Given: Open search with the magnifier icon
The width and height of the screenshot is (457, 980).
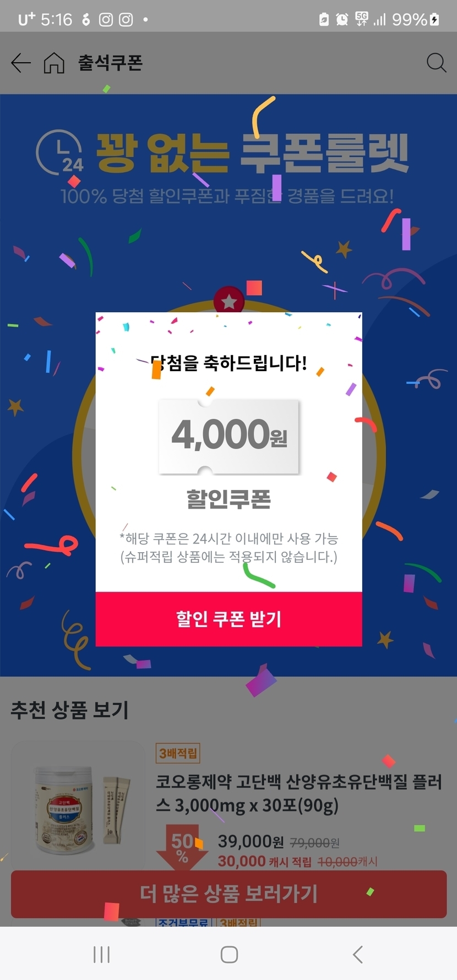Looking at the screenshot, I should 436,63.
